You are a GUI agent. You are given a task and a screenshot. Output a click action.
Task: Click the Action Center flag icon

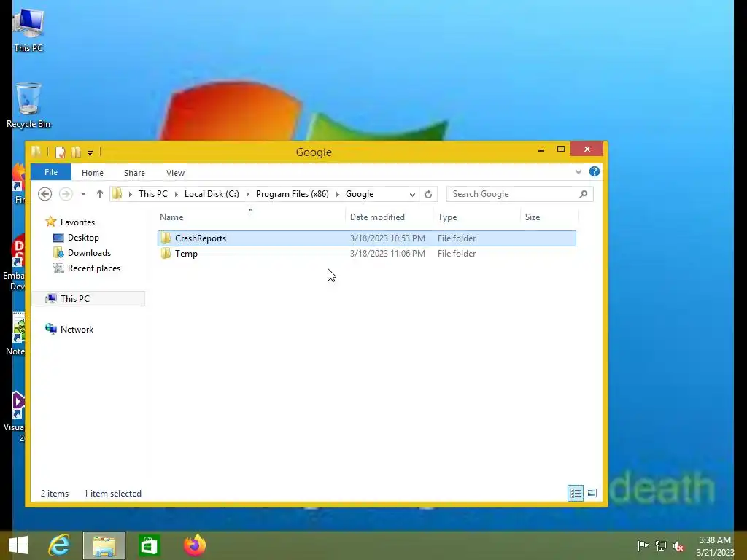(x=643, y=545)
